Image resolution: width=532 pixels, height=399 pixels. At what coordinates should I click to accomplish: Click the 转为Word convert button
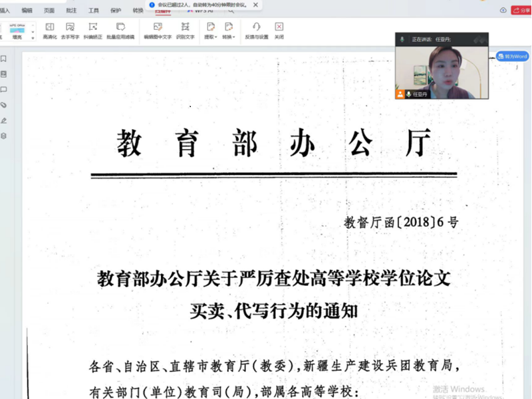coord(512,57)
